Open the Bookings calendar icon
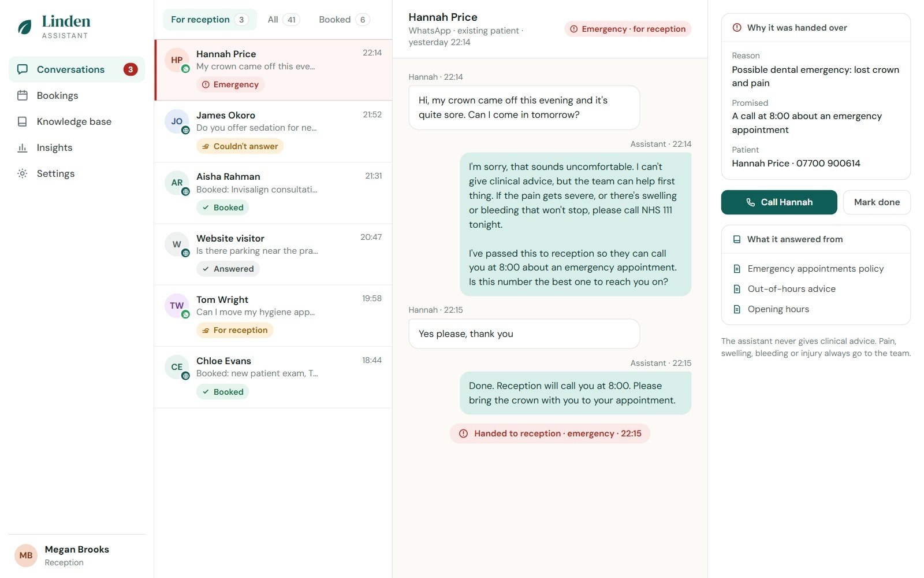 (23, 95)
